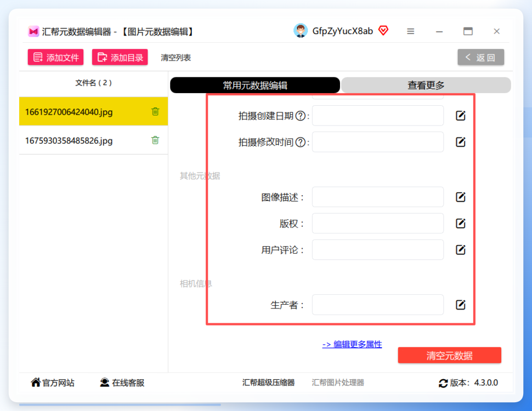Click username GfpZyYucX8ab
This screenshot has width=532, height=411.
tap(342, 31)
